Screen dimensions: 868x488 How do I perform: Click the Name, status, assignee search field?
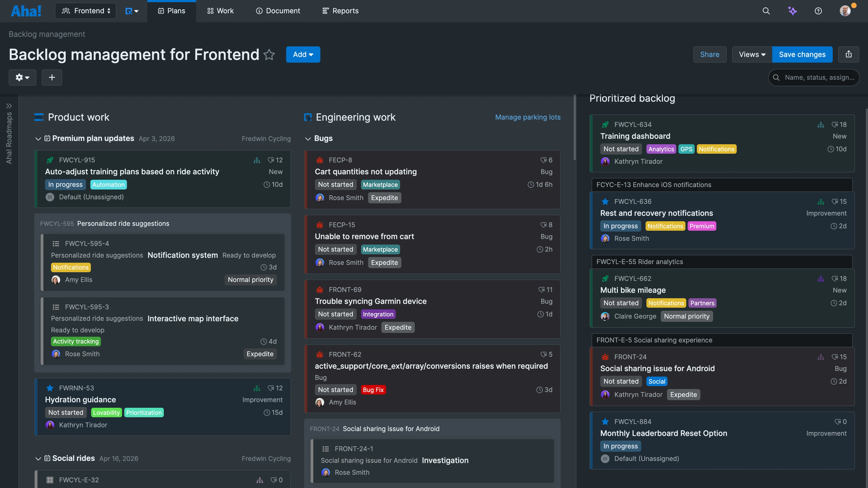814,78
